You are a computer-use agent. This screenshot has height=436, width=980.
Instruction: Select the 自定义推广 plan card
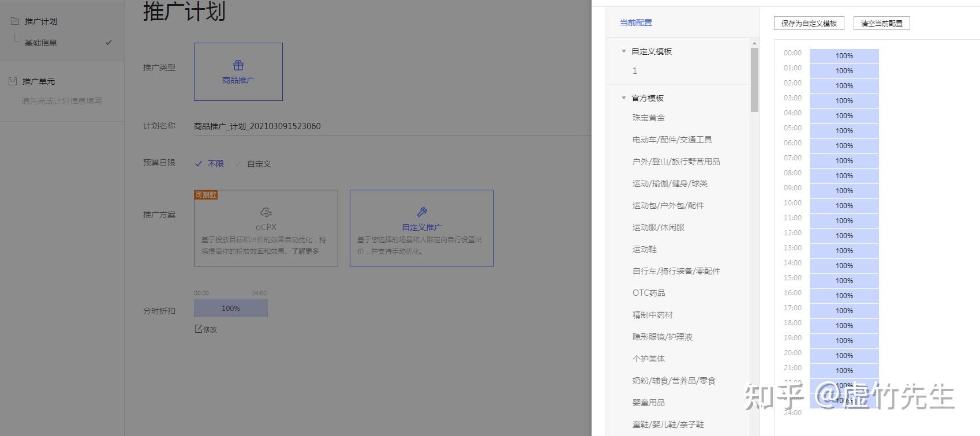[422, 228]
